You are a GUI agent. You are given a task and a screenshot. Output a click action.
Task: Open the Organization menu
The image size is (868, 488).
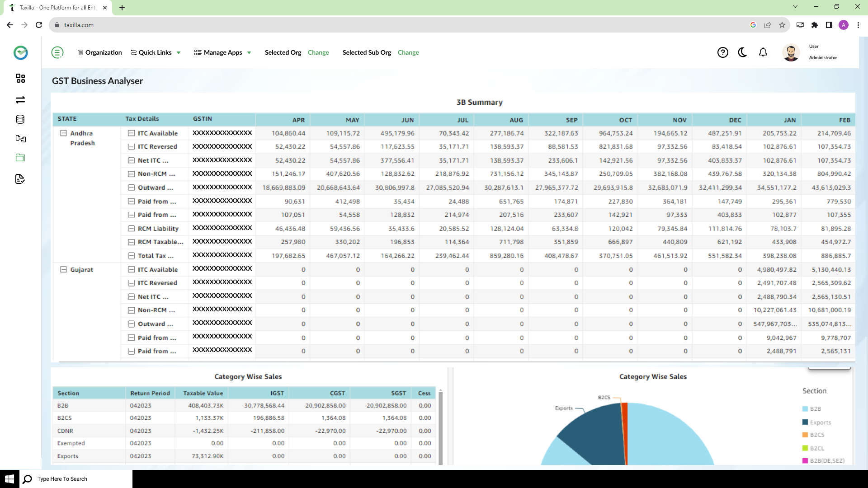(x=100, y=53)
